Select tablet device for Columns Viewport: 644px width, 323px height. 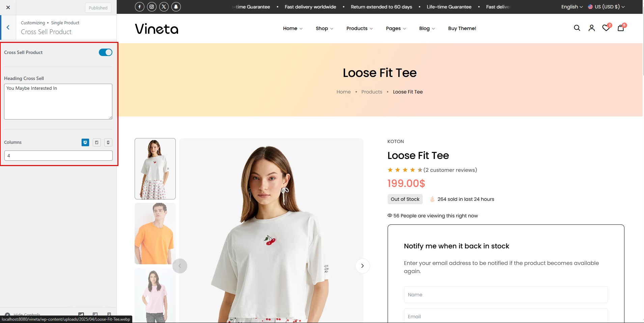tap(97, 142)
